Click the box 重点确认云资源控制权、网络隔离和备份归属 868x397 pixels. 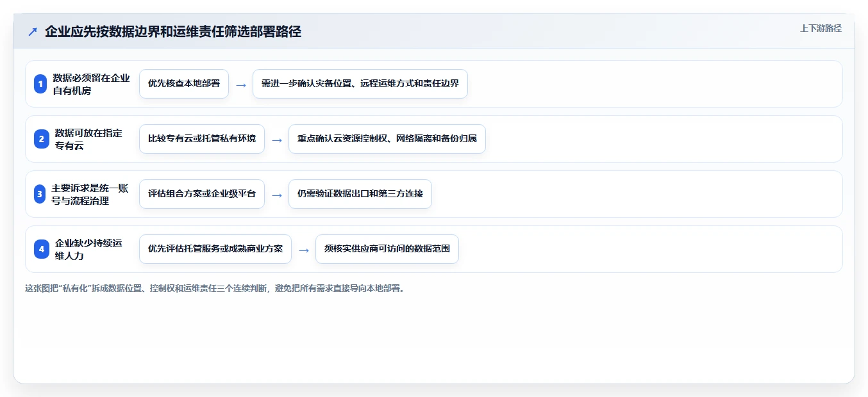tap(387, 139)
